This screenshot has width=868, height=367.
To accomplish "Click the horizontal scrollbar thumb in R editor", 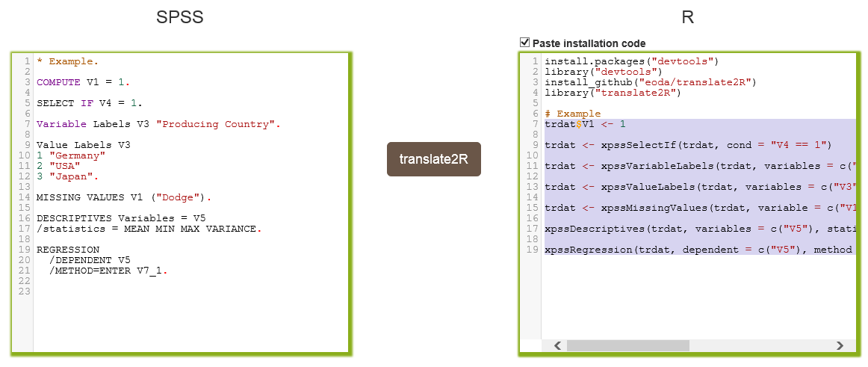I will [627, 345].
